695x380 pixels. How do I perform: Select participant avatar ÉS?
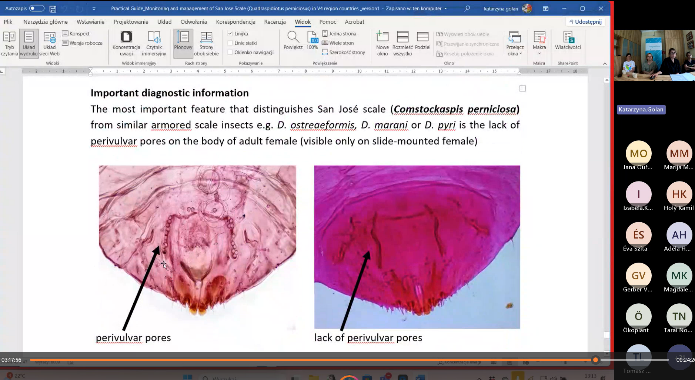coord(639,235)
